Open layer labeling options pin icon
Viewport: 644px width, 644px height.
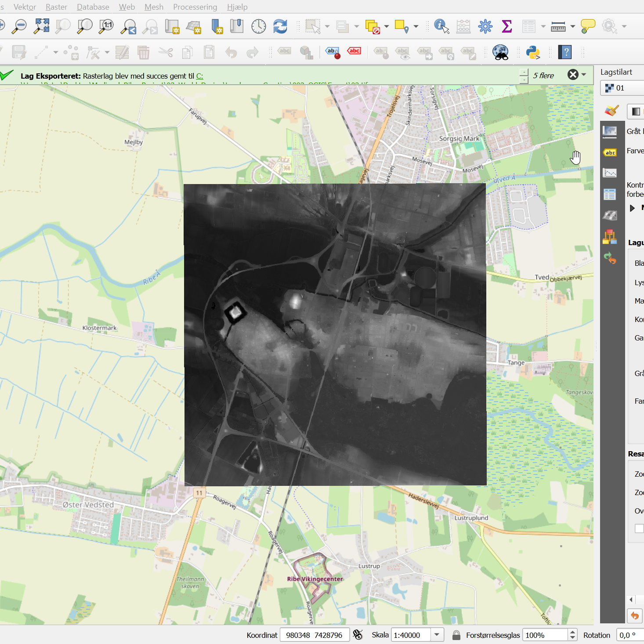point(333,52)
